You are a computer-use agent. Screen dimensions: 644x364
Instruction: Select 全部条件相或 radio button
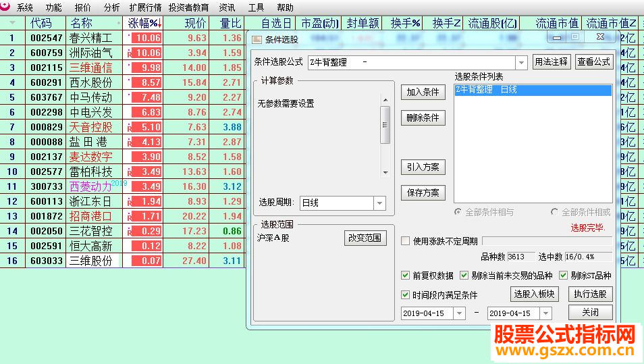coord(554,212)
